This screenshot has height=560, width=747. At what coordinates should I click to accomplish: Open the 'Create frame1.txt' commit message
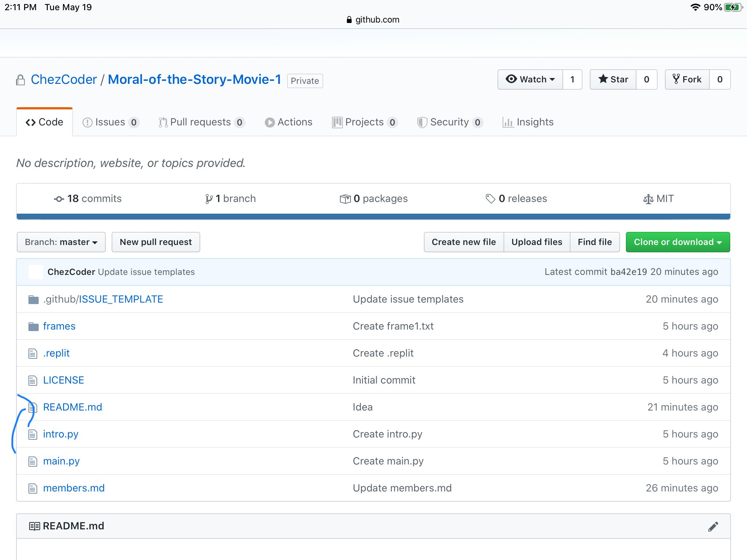pos(393,326)
